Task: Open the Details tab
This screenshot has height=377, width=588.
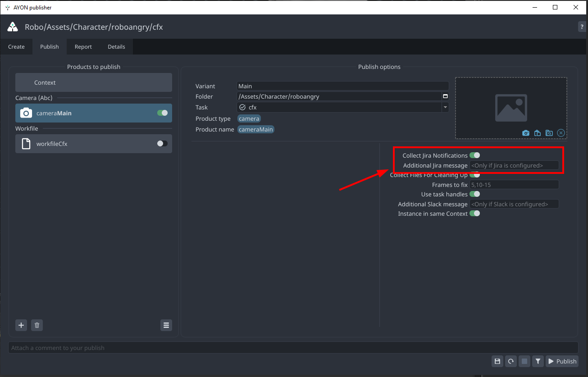Action: [x=116, y=47]
